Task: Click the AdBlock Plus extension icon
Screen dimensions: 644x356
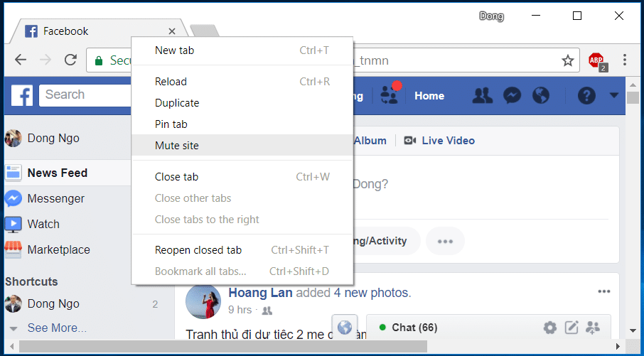Action: 596,60
